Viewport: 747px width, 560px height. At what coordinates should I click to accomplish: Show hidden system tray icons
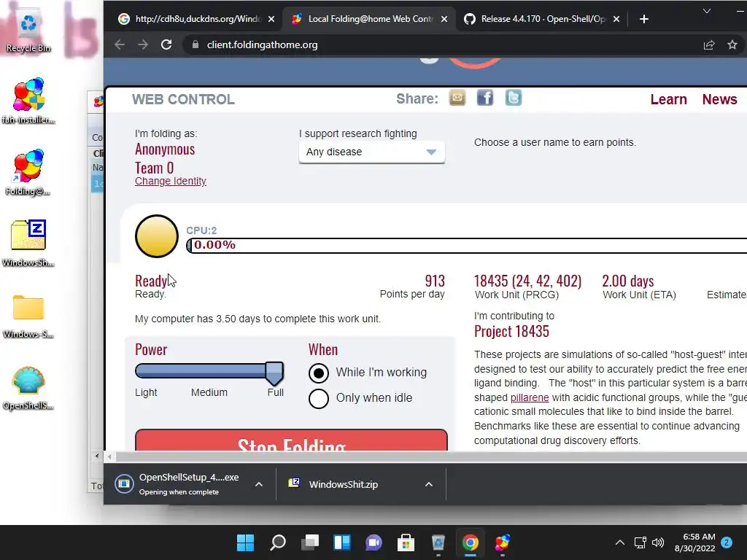620,542
